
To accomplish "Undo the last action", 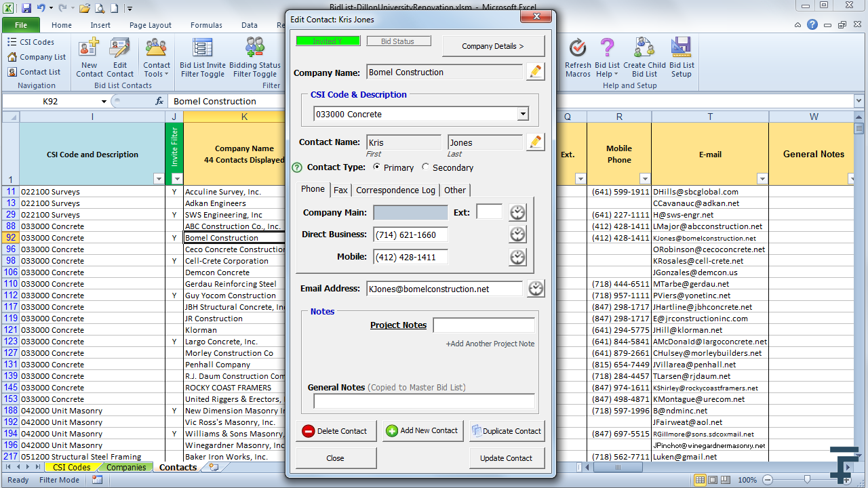I will [x=41, y=9].
